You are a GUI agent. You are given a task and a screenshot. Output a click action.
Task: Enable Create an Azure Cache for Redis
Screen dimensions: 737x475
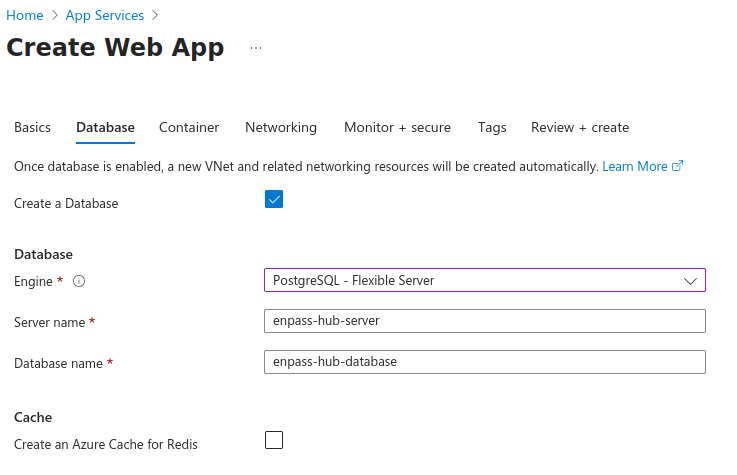(274, 440)
